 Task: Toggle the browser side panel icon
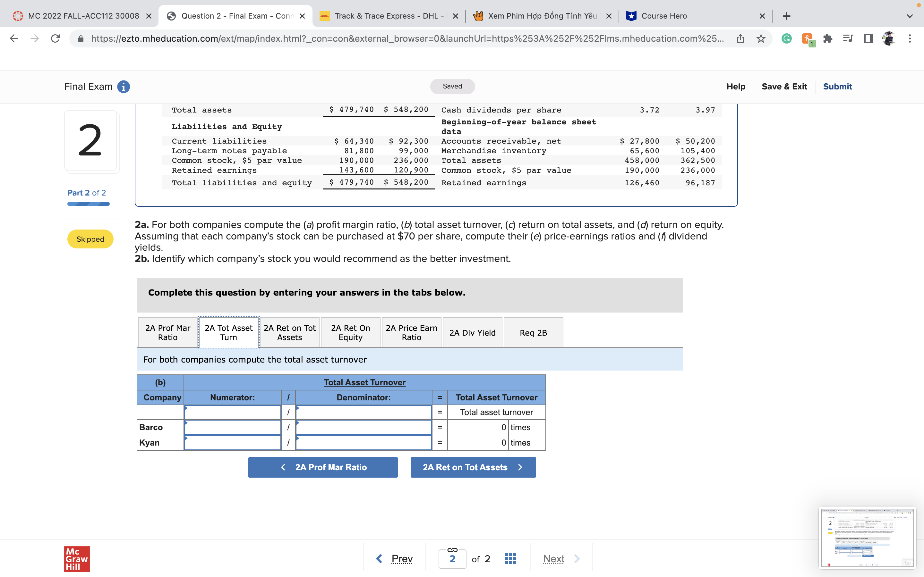[x=868, y=38]
